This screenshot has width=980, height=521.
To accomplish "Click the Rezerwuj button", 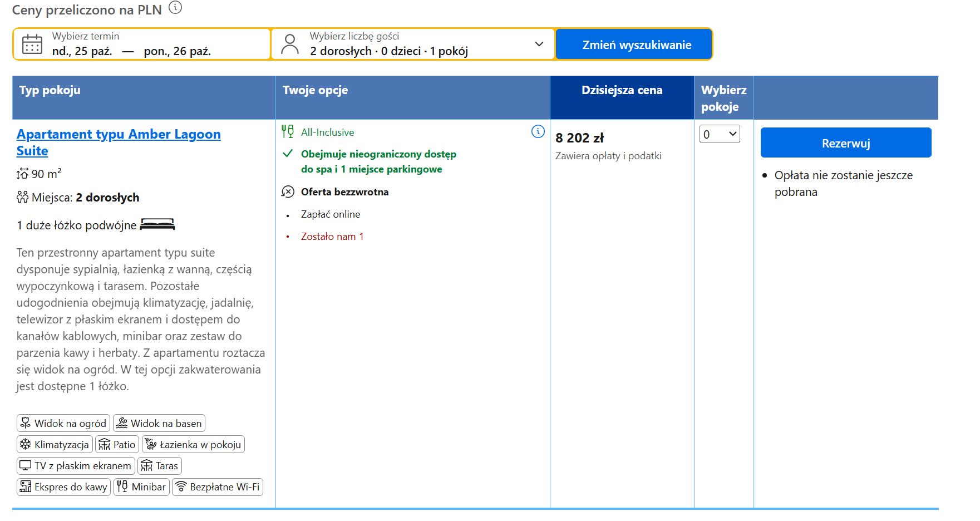I will click(x=846, y=142).
